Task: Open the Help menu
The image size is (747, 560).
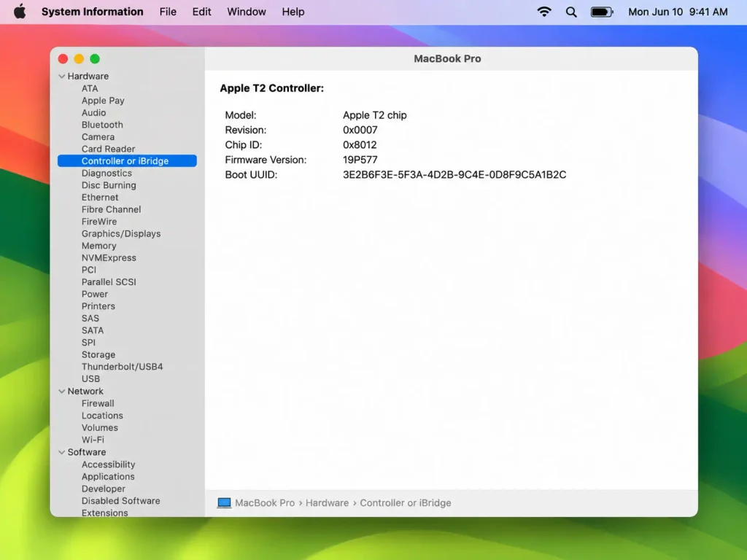Action: tap(293, 12)
